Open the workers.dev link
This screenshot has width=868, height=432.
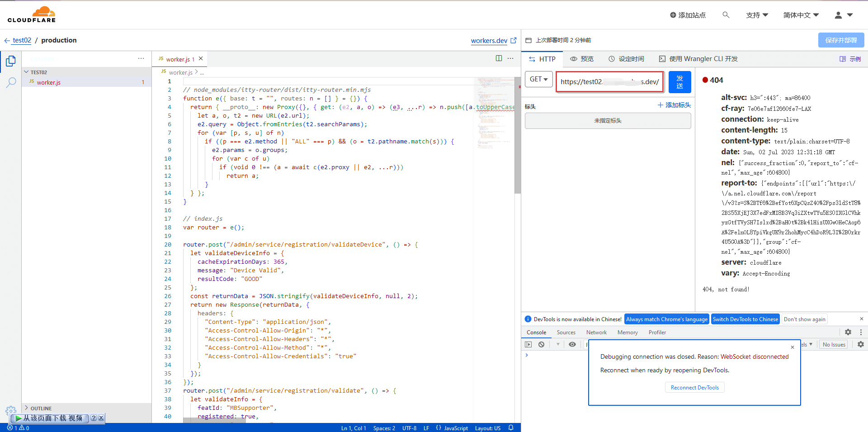point(489,41)
